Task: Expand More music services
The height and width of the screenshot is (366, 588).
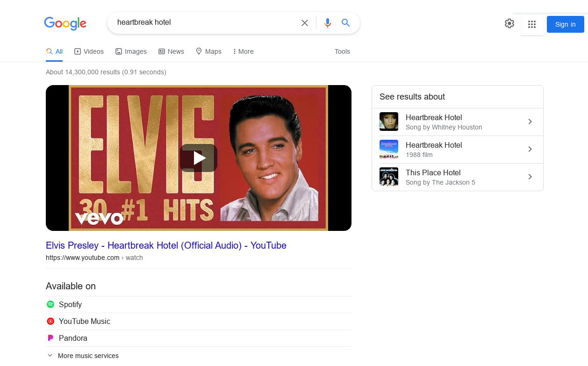Action: (x=88, y=356)
